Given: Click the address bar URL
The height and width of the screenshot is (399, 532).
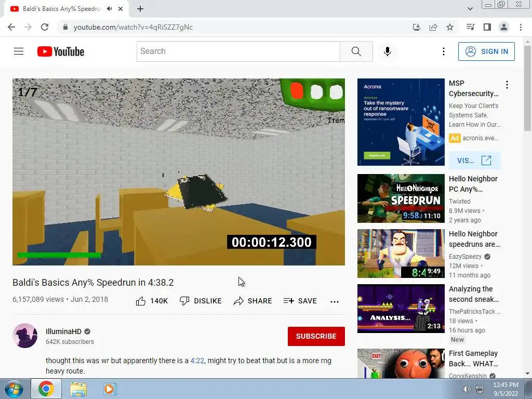Looking at the screenshot, I should pos(133,27).
